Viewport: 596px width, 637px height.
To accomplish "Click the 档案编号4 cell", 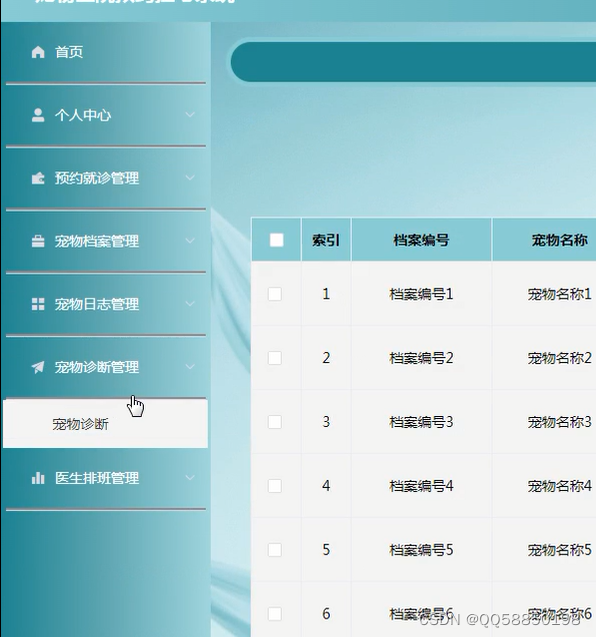I will [421, 486].
